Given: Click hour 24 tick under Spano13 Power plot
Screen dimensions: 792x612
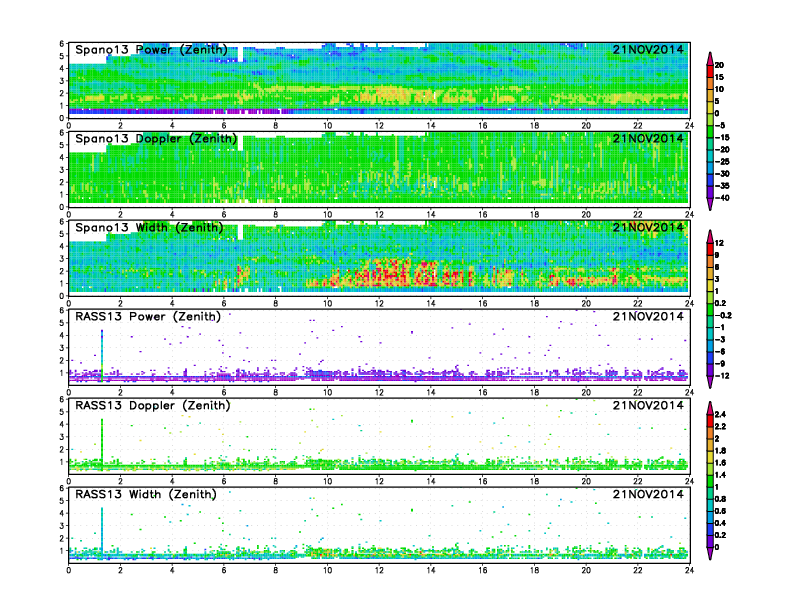Looking at the screenshot, I should (x=689, y=126).
